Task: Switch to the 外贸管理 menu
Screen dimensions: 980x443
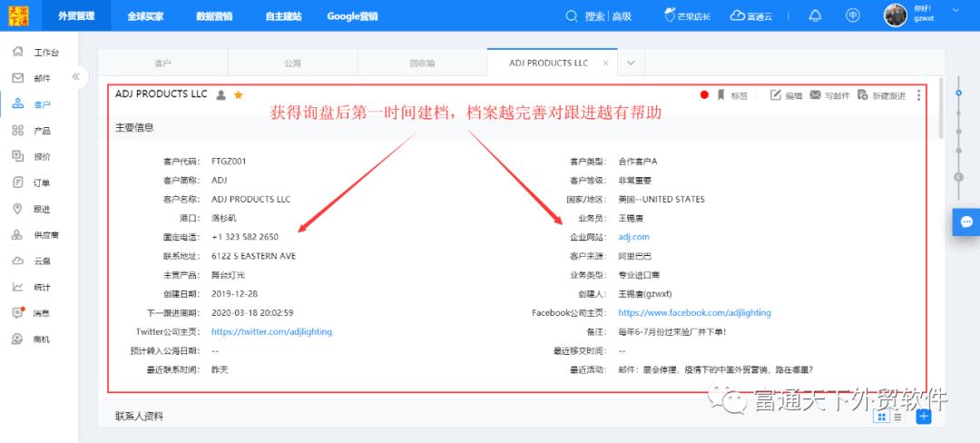Action: click(76, 16)
